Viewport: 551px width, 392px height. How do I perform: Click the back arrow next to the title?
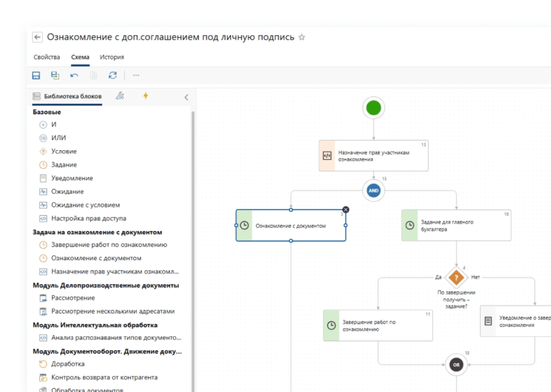pos(38,37)
